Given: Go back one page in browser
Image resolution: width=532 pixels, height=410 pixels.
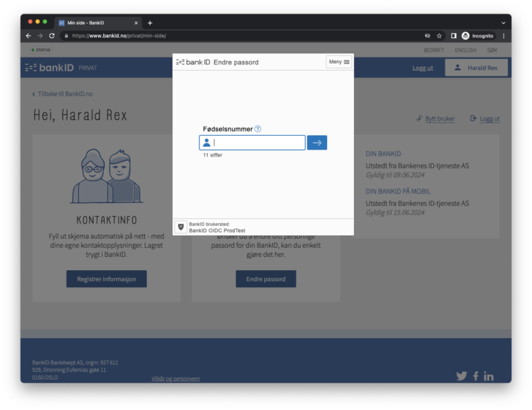Looking at the screenshot, I should coord(28,35).
